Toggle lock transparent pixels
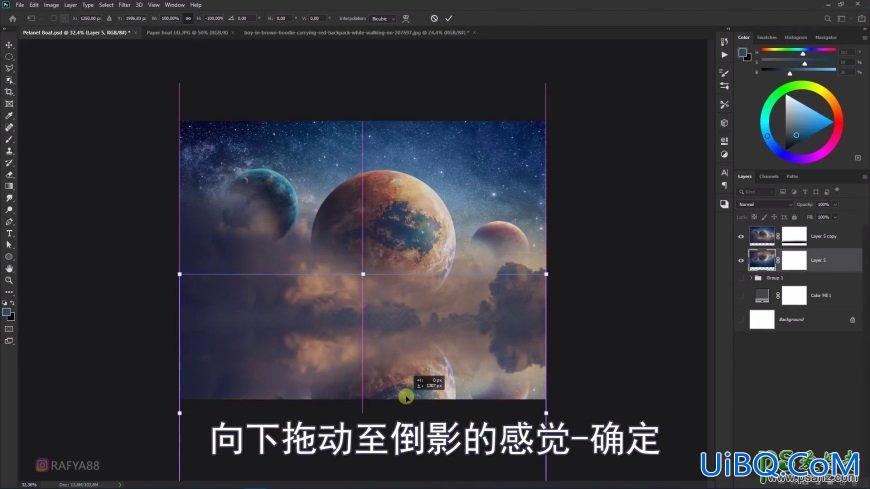 pyautogui.click(x=754, y=217)
